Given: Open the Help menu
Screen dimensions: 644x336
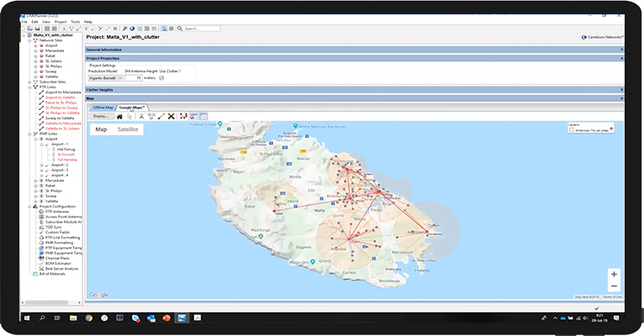Looking at the screenshot, I should [88, 22].
